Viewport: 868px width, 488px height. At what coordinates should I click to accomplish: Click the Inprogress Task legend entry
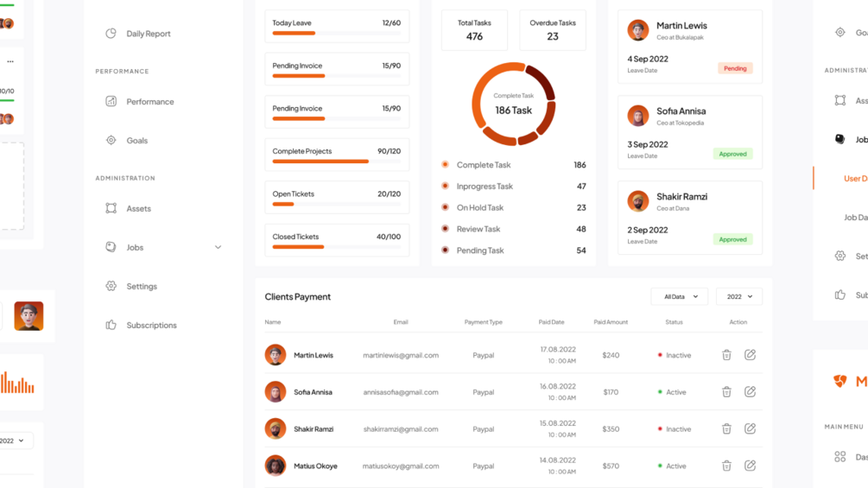tap(513, 187)
